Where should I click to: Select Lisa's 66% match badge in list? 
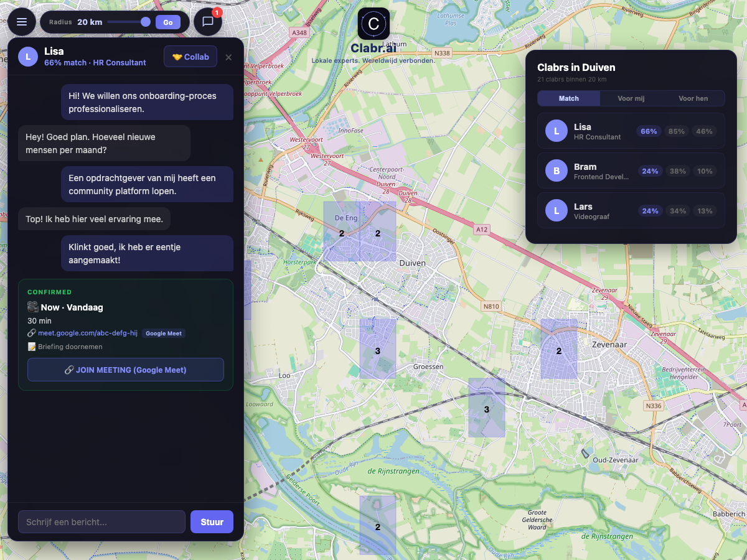pos(649,131)
